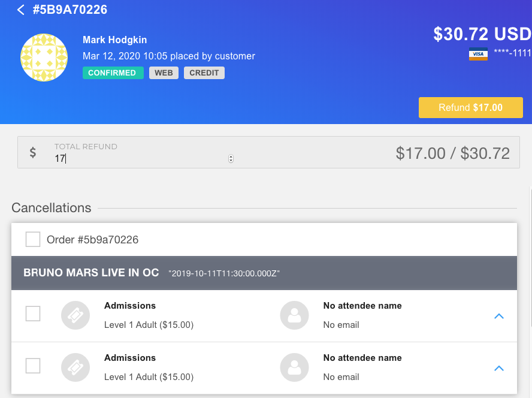The width and height of the screenshot is (532, 398).
Task: Click the dollar sign icon in refund field
Action: click(32, 152)
